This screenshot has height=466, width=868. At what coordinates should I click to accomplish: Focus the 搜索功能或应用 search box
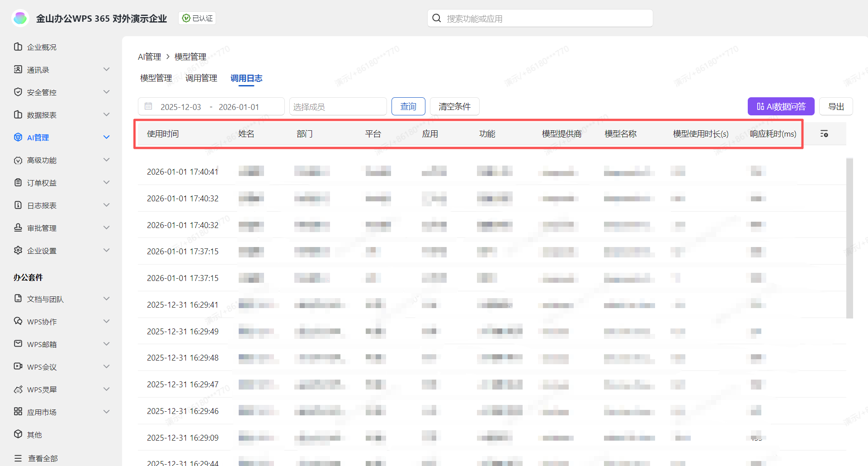540,18
